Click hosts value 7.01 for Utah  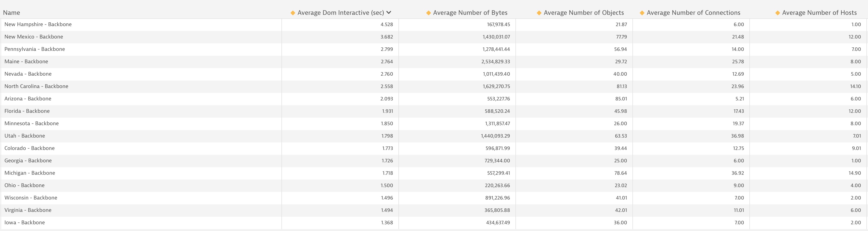pyautogui.click(x=857, y=136)
